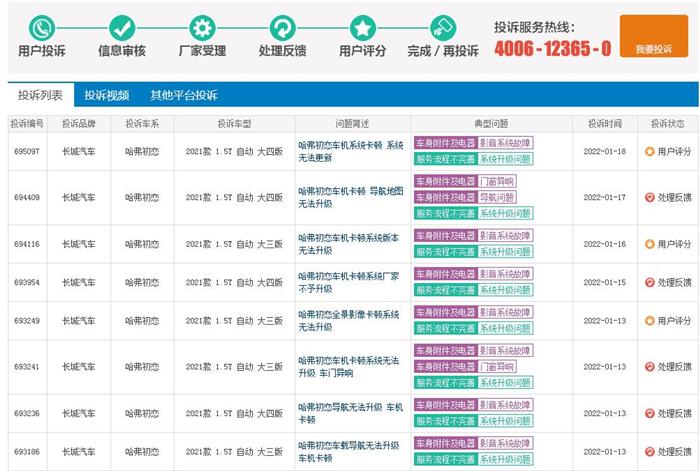Click the date 2022-01-18
Image resolution: width=700 pixels, height=471 pixels.
[x=605, y=151]
